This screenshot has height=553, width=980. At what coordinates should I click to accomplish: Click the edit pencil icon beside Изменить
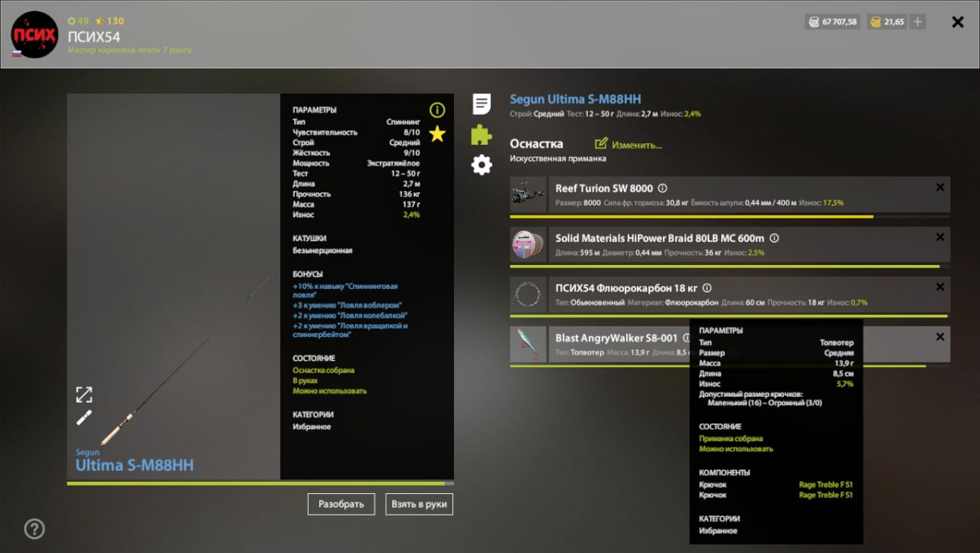click(x=601, y=143)
